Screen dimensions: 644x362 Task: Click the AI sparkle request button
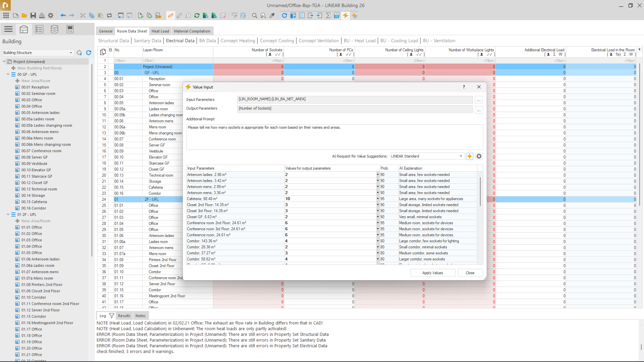pyautogui.click(x=469, y=156)
